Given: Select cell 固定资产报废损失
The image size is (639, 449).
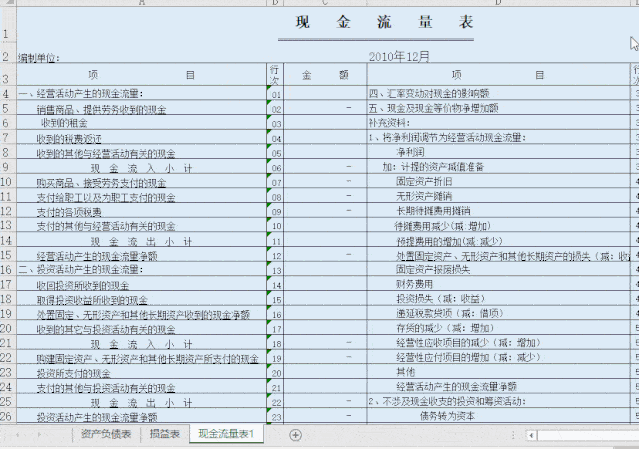Looking at the screenshot, I should click(498, 270).
